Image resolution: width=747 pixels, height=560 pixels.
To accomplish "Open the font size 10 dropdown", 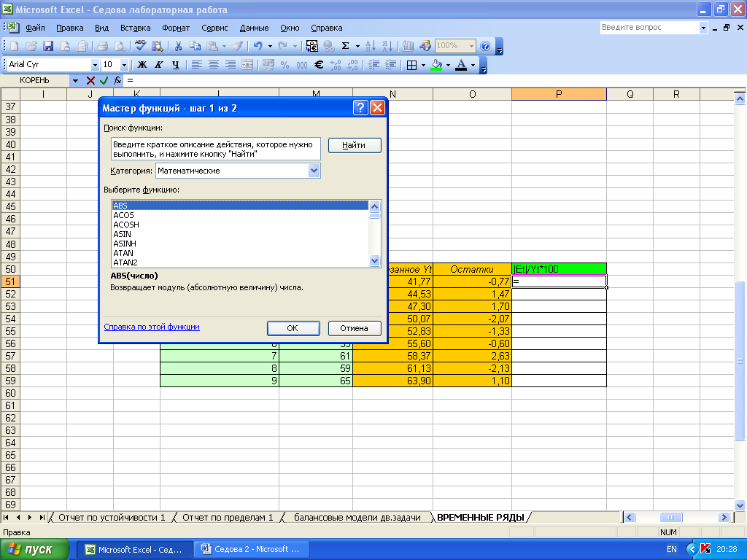I will [x=124, y=65].
